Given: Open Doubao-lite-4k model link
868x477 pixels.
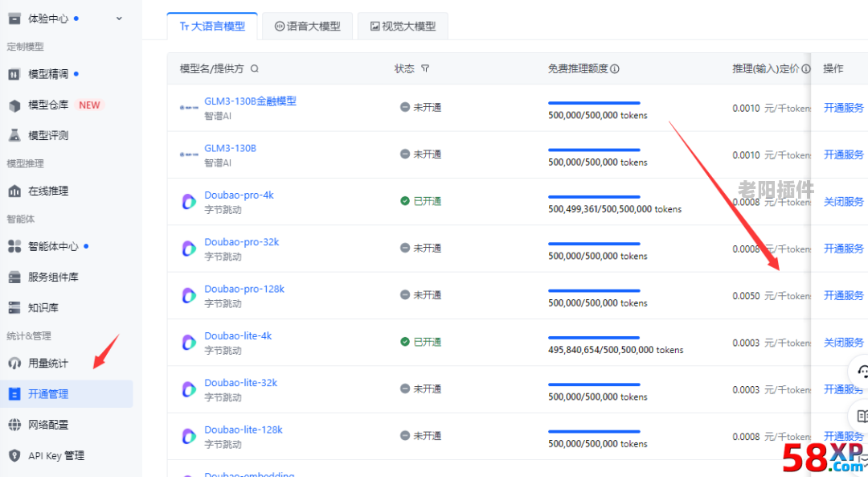Looking at the screenshot, I should pos(238,335).
